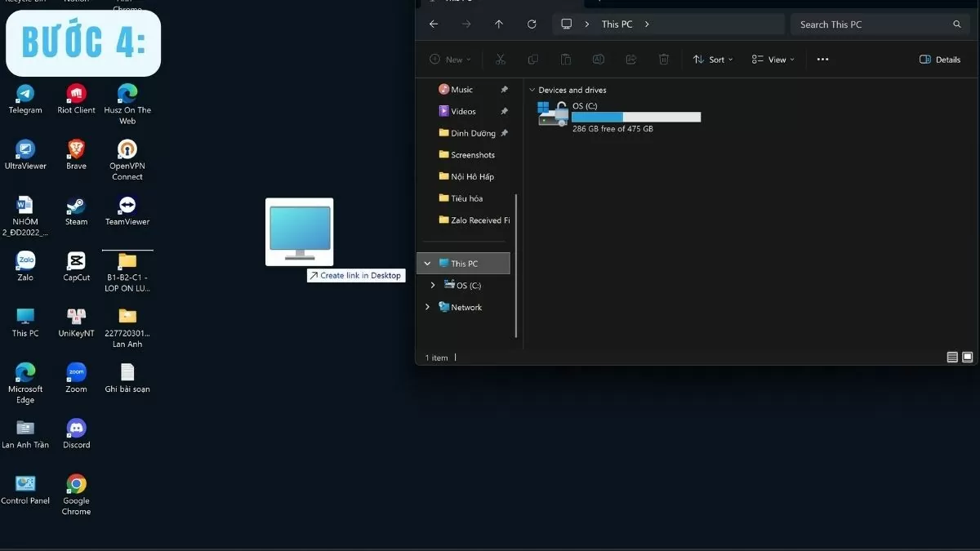Expand OS (C:) in the navigation pane
The height and width of the screenshot is (551, 980).
pos(433,285)
